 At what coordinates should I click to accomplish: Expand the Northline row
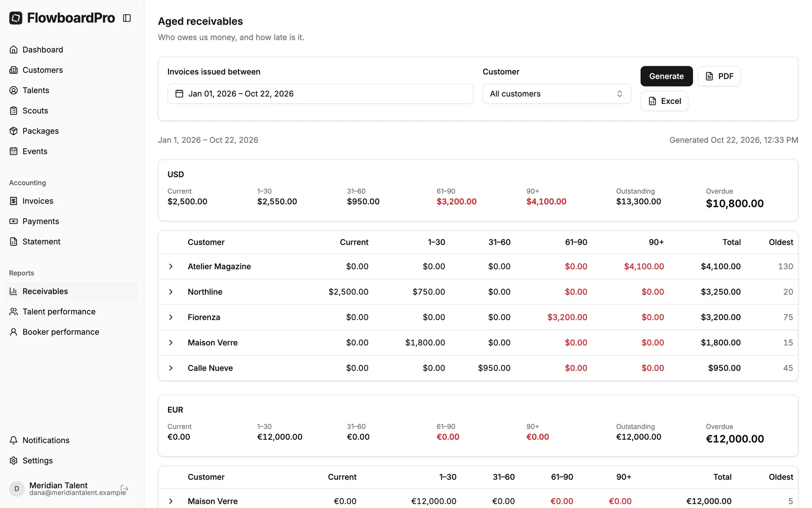(171, 292)
